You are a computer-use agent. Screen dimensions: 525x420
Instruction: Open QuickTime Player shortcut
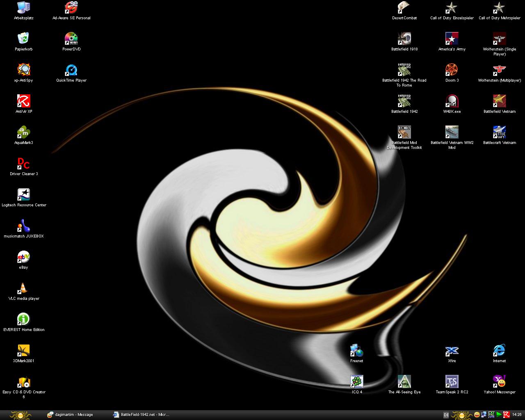click(71, 71)
